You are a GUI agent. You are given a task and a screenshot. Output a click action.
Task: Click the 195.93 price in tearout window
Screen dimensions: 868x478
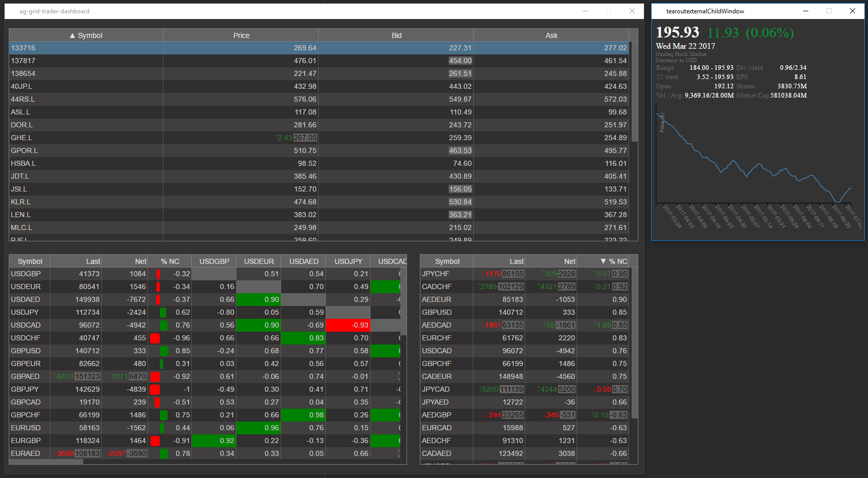tap(677, 32)
